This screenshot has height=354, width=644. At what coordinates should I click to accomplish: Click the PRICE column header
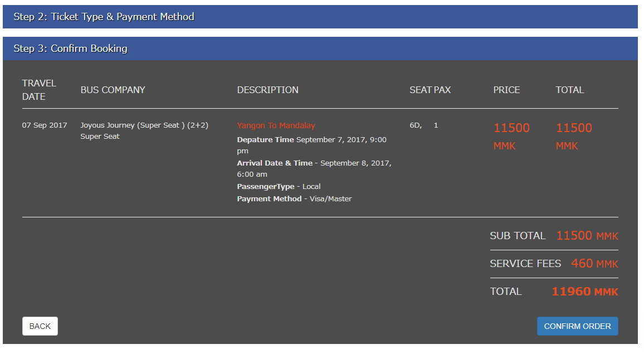(506, 90)
